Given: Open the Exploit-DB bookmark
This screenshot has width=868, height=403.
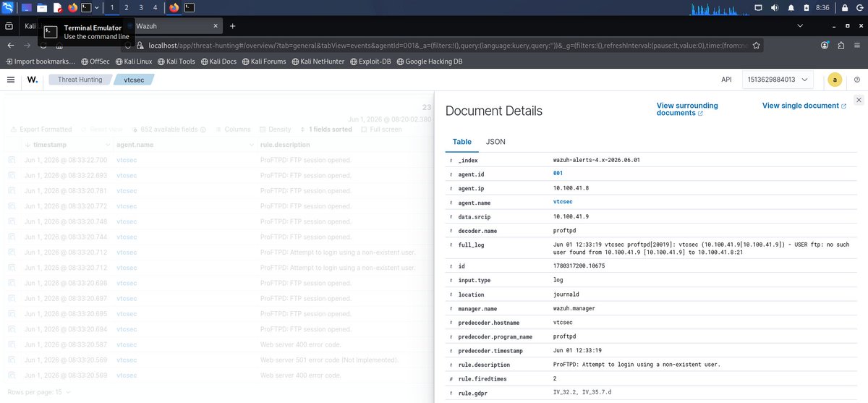Looking at the screenshot, I should pos(370,61).
